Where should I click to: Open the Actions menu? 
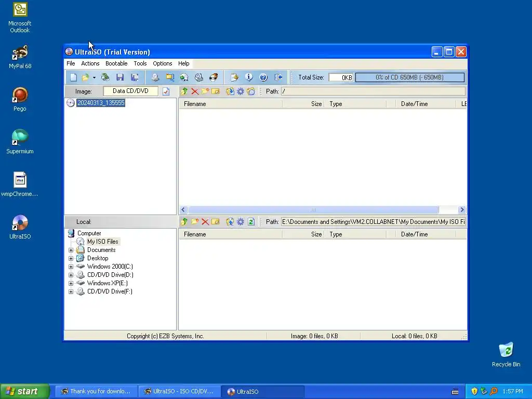tap(90, 63)
